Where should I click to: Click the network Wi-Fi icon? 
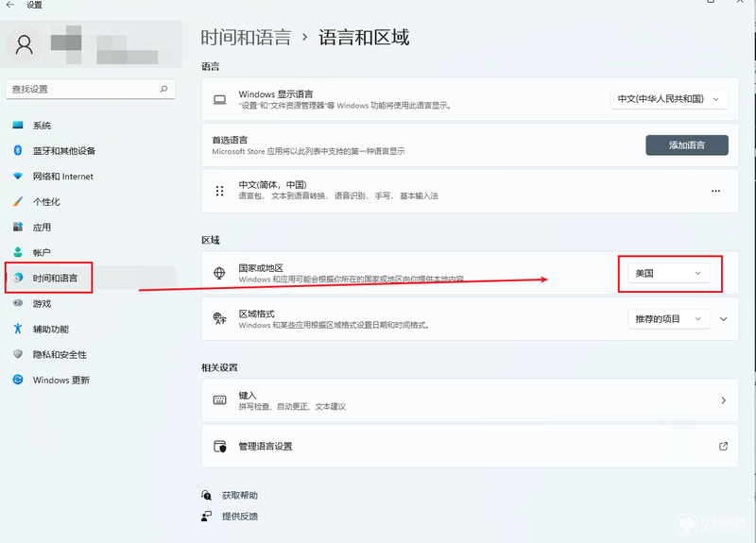click(x=18, y=176)
